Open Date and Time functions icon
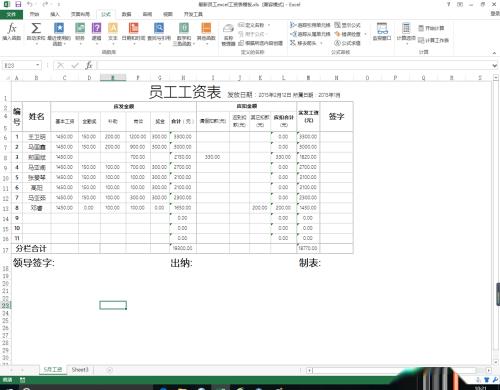The width and height of the screenshot is (500, 390). (x=133, y=32)
